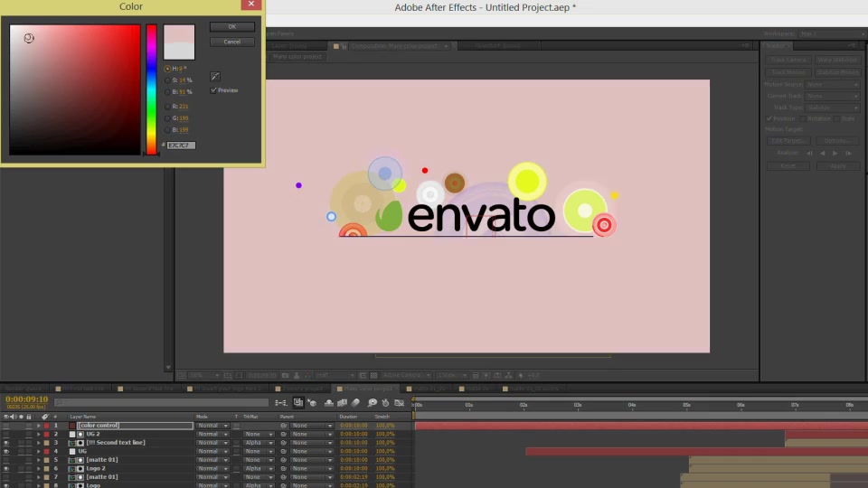Open TrkMat dropdown for Second text line

[x=259, y=443]
